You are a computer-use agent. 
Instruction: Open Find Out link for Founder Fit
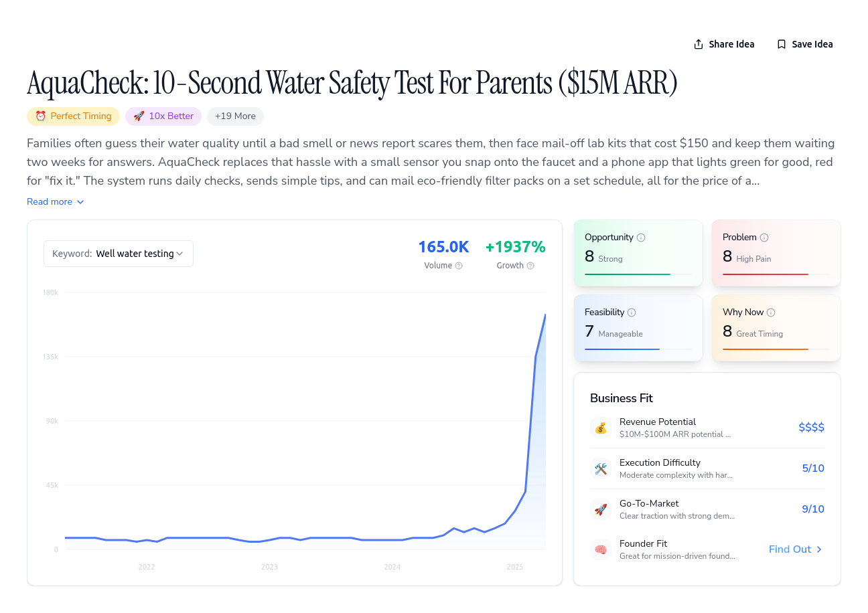click(x=796, y=549)
